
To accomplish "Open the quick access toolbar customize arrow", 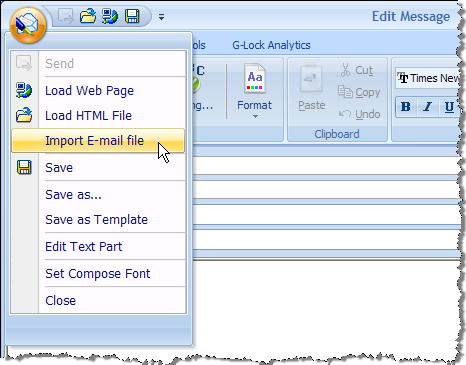I will coord(161,17).
